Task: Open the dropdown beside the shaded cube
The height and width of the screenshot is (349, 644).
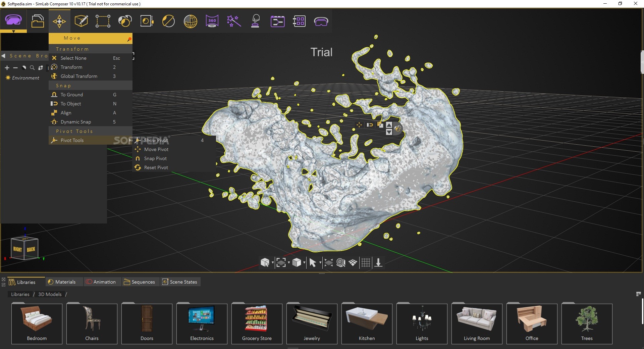Action: pos(304,262)
